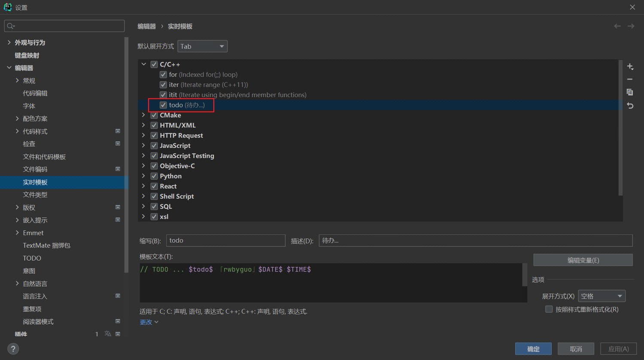This screenshot has width=644, height=360.
Task: Click the 更改 context link
Action: tap(149, 322)
